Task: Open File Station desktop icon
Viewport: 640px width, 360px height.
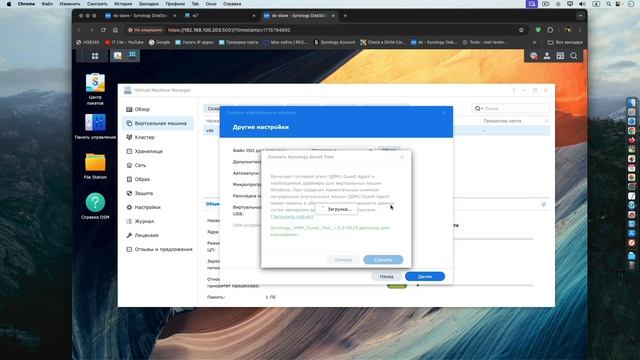Action: [95, 166]
